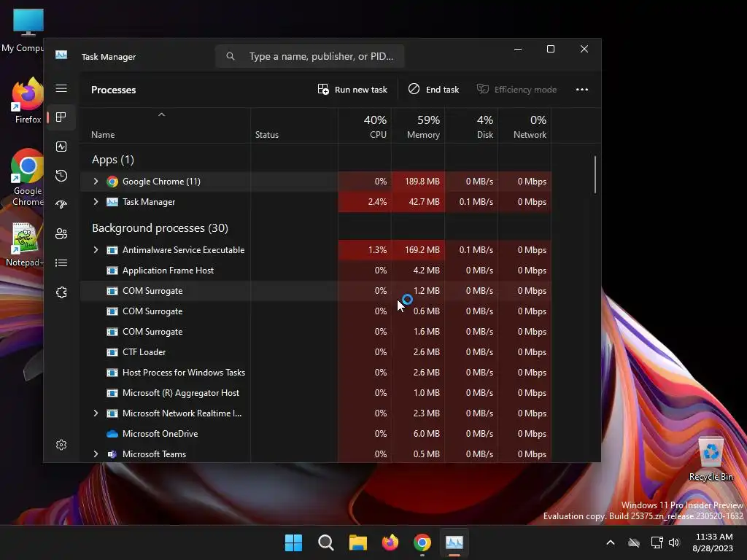
Task: Select Microsoft (R) Aggregator Host row
Action: pos(315,393)
